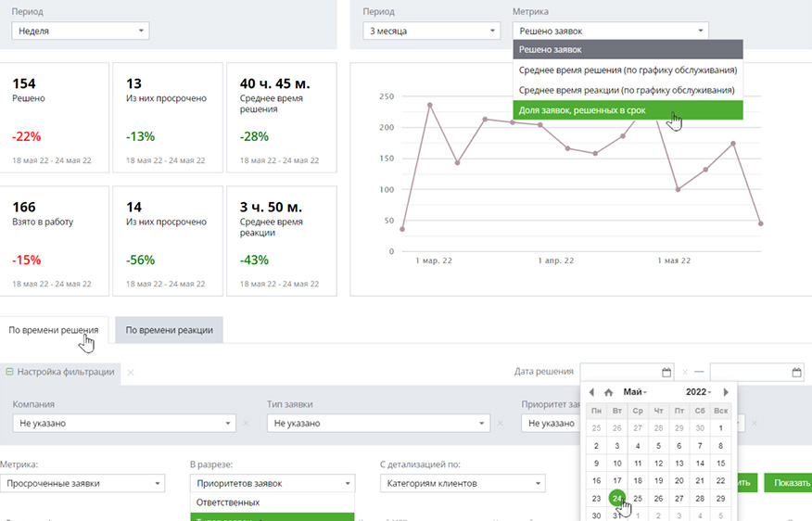This screenshot has width=812, height=521.
Task: Clear the Компания filter with x icon
Action: point(246,424)
